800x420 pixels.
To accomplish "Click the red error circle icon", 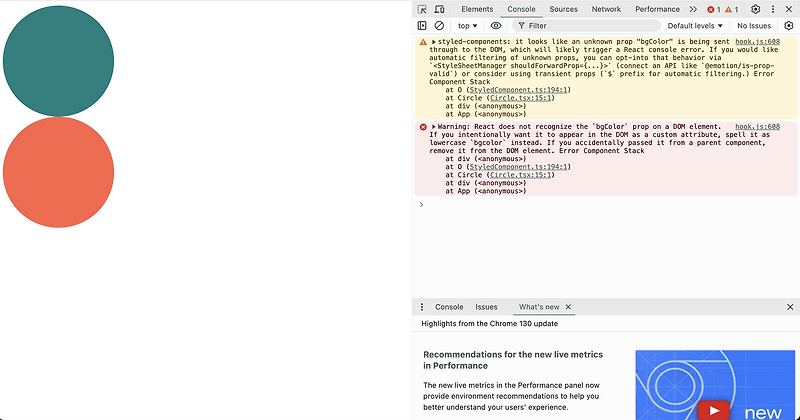I will [423, 127].
